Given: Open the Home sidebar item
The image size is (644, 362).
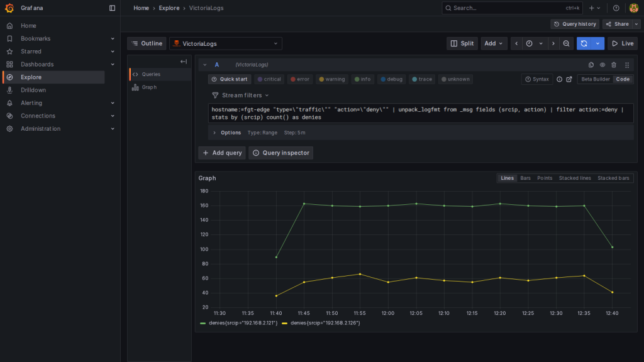Looking at the screenshot, I should tap(28, 25).
